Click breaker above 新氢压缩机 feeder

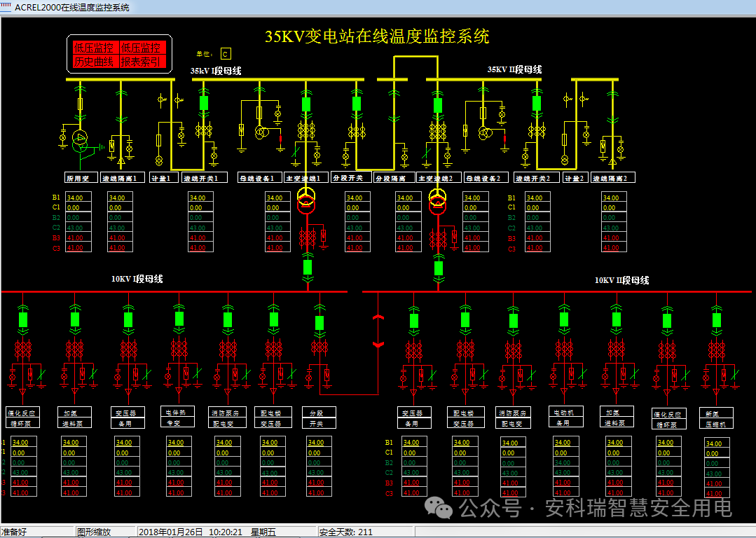pyautogui.click(x=717, y=320)
